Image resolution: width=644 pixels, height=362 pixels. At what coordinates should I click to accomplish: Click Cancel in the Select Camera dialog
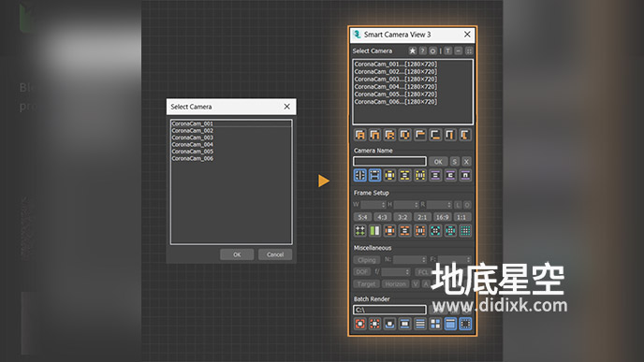(x=275, y=254)
